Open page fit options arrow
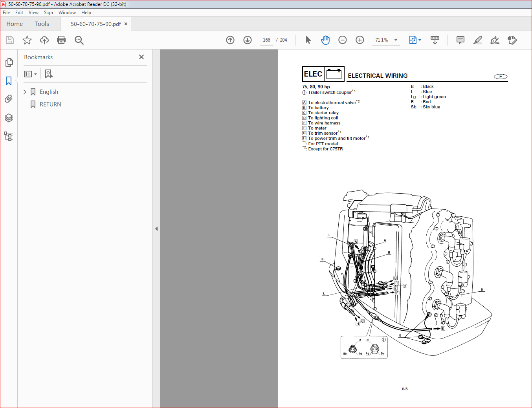The width and height of the screenshot is (532, 408). pyautogui.click(x=420, y=40)
